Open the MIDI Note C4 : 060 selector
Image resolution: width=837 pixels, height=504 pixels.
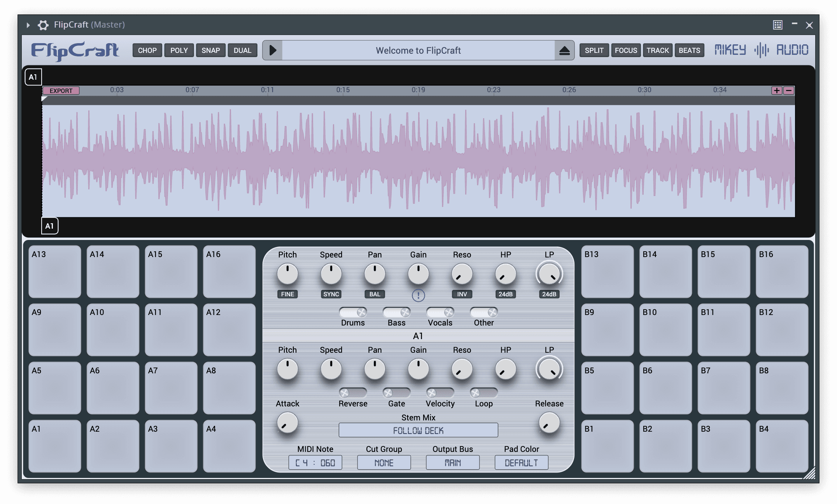(315, 462)
